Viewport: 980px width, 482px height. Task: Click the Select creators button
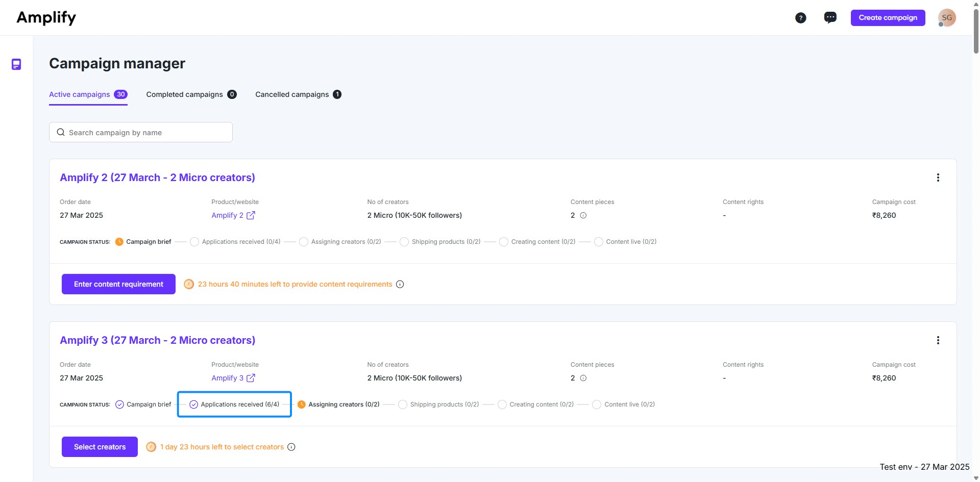click(99, 446)
